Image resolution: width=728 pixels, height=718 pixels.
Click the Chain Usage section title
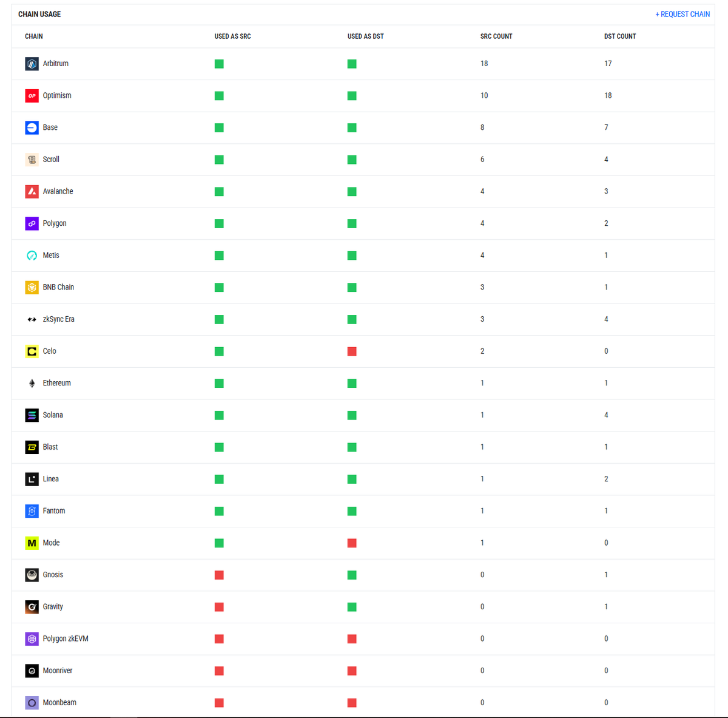pos(39,14)
